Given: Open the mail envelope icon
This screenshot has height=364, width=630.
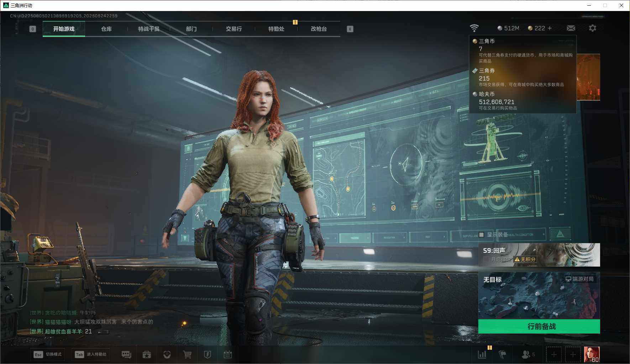Looking at the screenshot, I should [571, 28].
